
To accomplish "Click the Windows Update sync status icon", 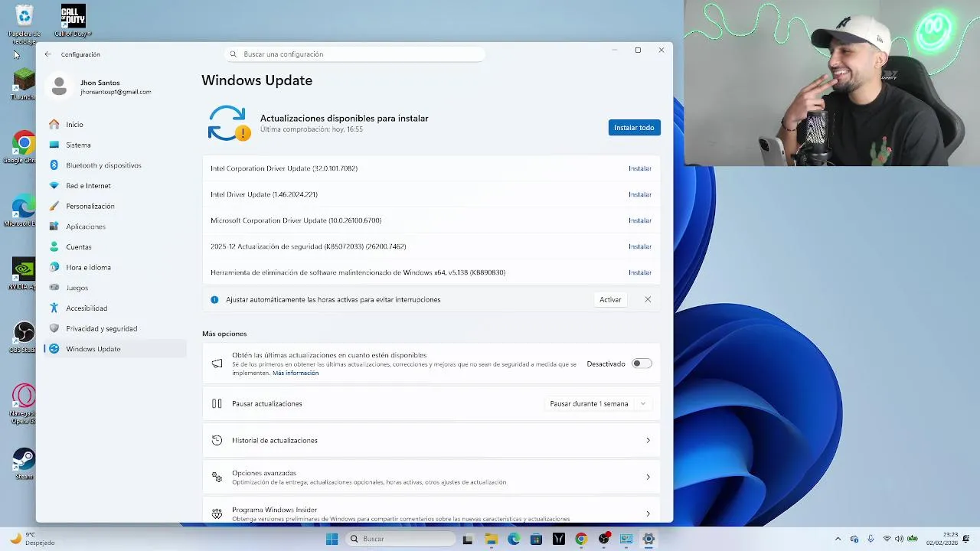I will click(x=228, y=123).
